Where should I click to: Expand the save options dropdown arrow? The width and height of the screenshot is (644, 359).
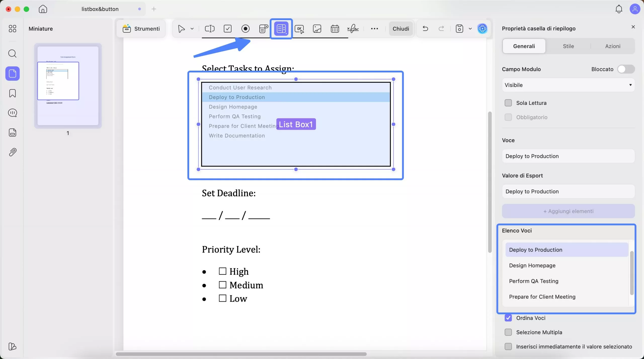click(x=470, y=29)
